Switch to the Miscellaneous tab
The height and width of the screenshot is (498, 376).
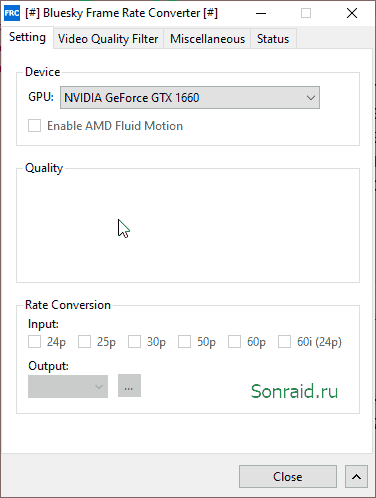[x=207, y=39]
